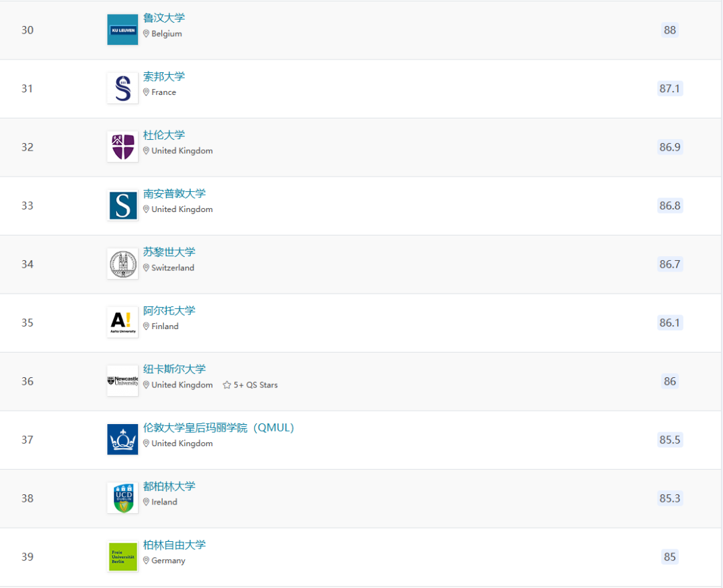Click the score badge showing 86.7
Viewport: 723px width, 588px height.
[x=670, y=264]
